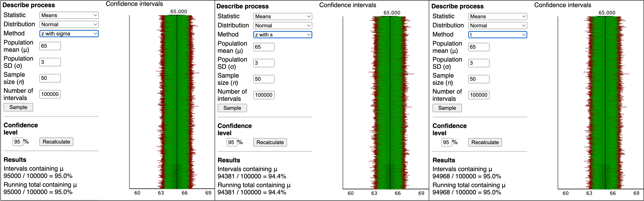Click Population mean field in z with sigma panel
The image size is (644, 201).
[x=50, y=46]
